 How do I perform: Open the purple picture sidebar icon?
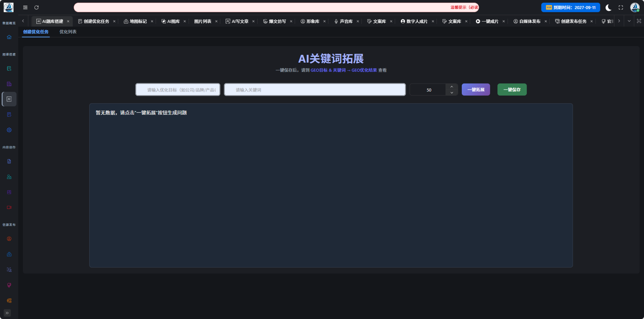[9, 192]
